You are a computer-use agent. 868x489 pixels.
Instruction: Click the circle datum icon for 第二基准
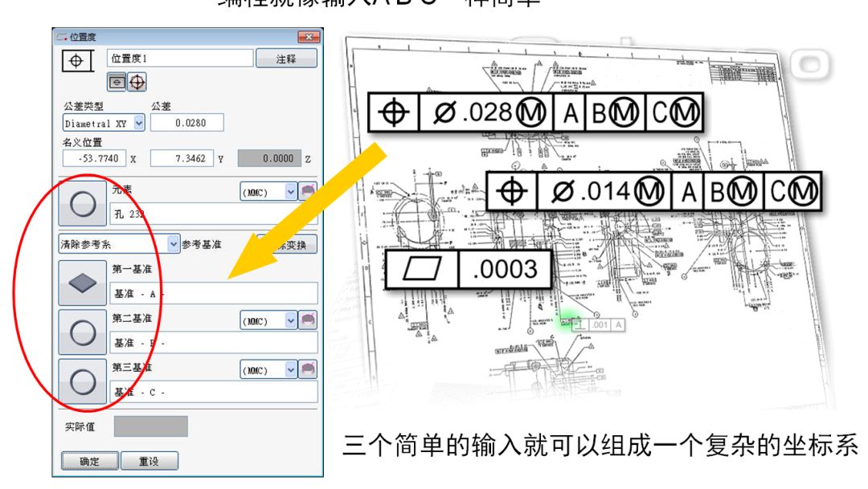click(82, 332)
